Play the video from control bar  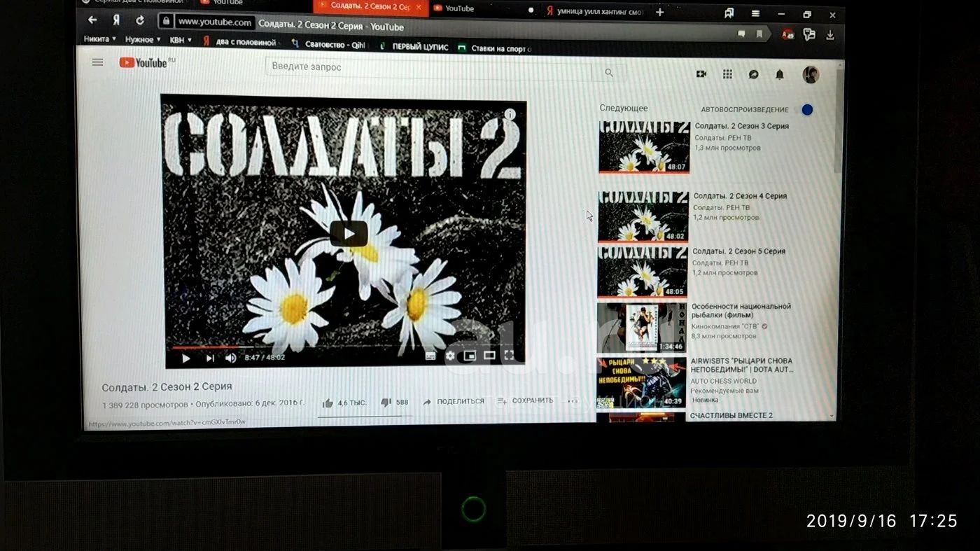(185, 358)
